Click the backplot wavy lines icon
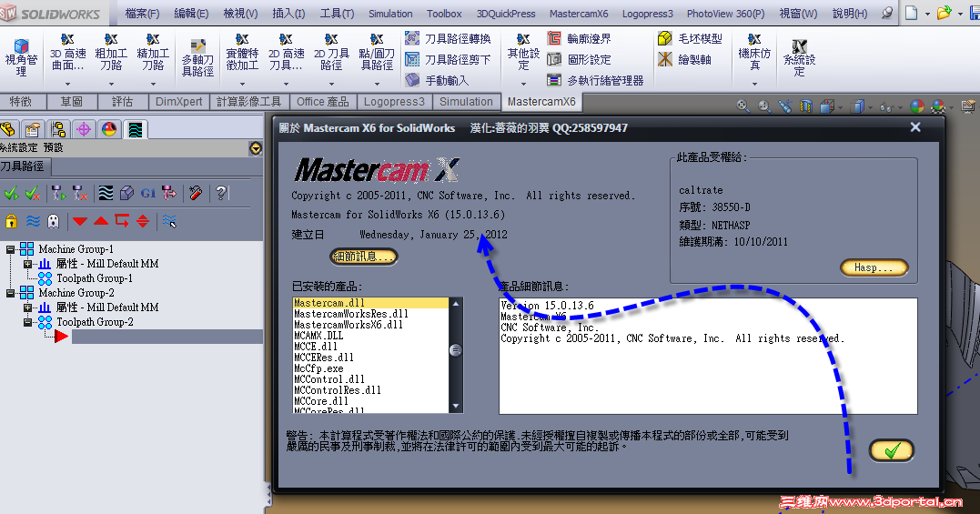The image size is (980, 514). point(106,193)
